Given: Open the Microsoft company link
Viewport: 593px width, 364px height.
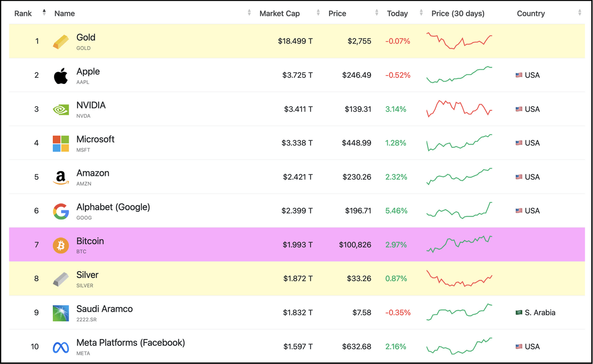Looking at the screenshot, I should pyautogui.click(x=95, y=139).
